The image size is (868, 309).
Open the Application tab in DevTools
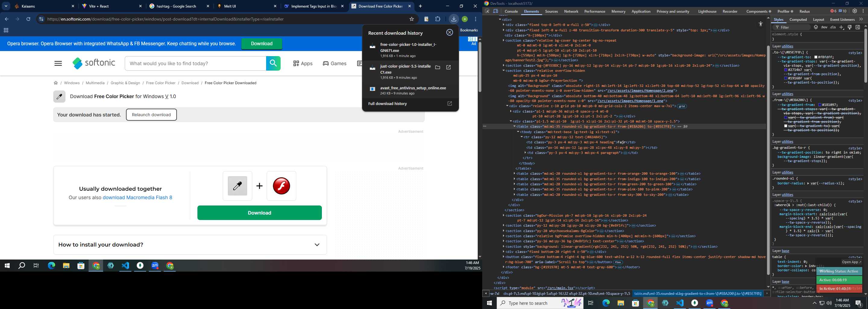click(x=641, y=11)
